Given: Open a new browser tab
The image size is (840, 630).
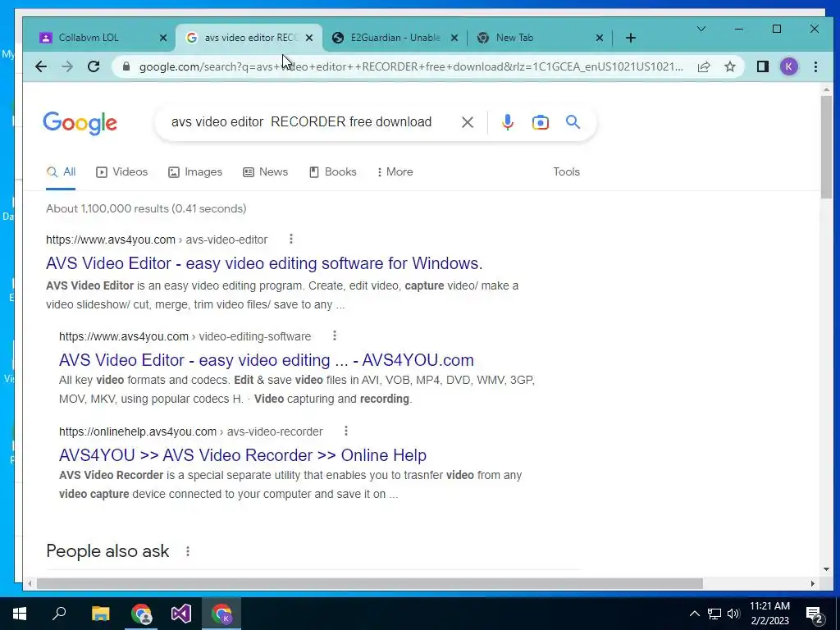Looking at the screenshot, I should tap(631, 38).
